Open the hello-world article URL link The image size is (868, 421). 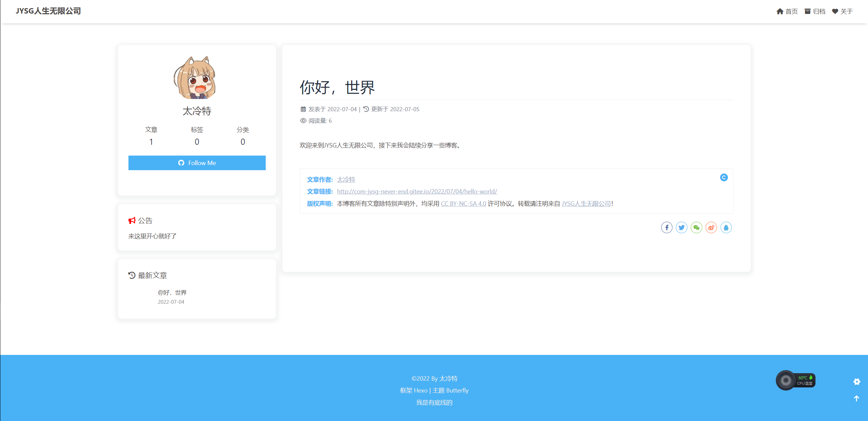pyautogui.click(x=417, y=192)
